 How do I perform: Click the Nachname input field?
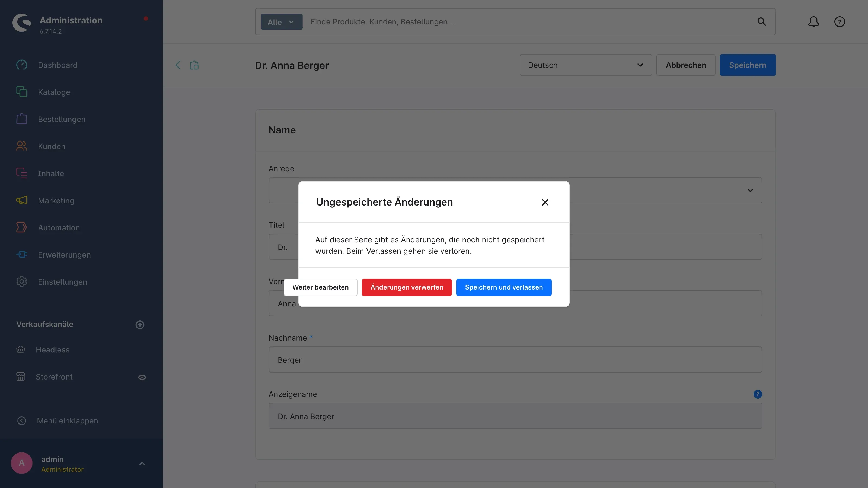(x=515, y=360)
